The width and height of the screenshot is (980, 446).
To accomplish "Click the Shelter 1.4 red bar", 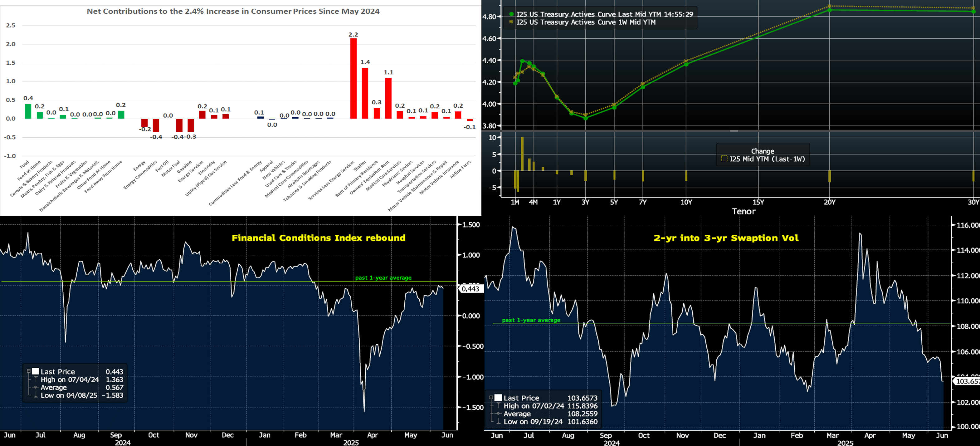I will pyautogui.click(x=365, y=93).
